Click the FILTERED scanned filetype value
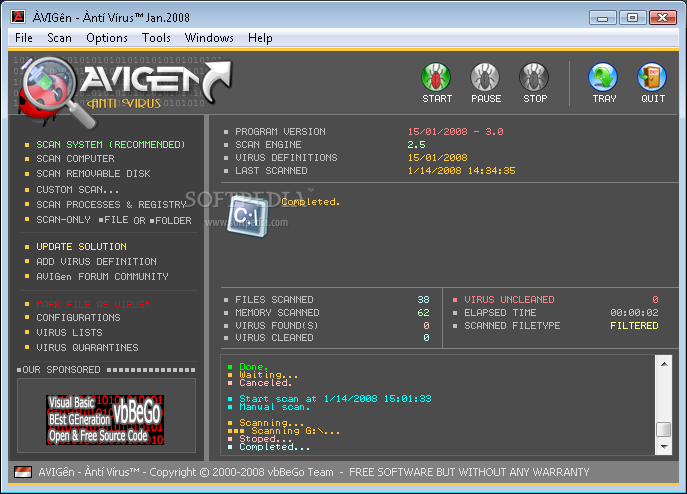 coord(634,326)
